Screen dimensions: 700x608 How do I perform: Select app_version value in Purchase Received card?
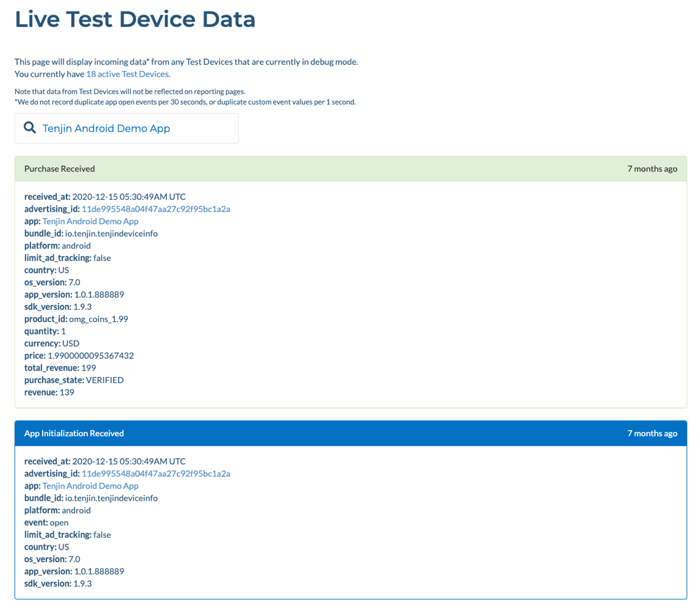(99, 295)
